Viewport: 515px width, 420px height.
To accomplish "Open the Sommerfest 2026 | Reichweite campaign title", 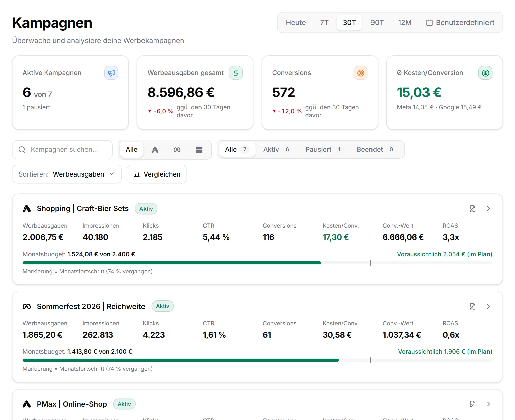I will (x=91, y=306).
